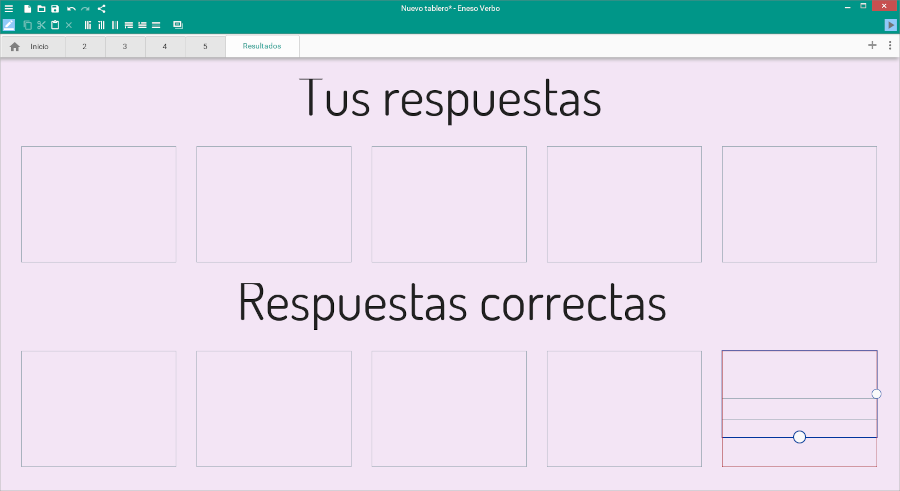Delete the selection with the X icon

[69, 25]
